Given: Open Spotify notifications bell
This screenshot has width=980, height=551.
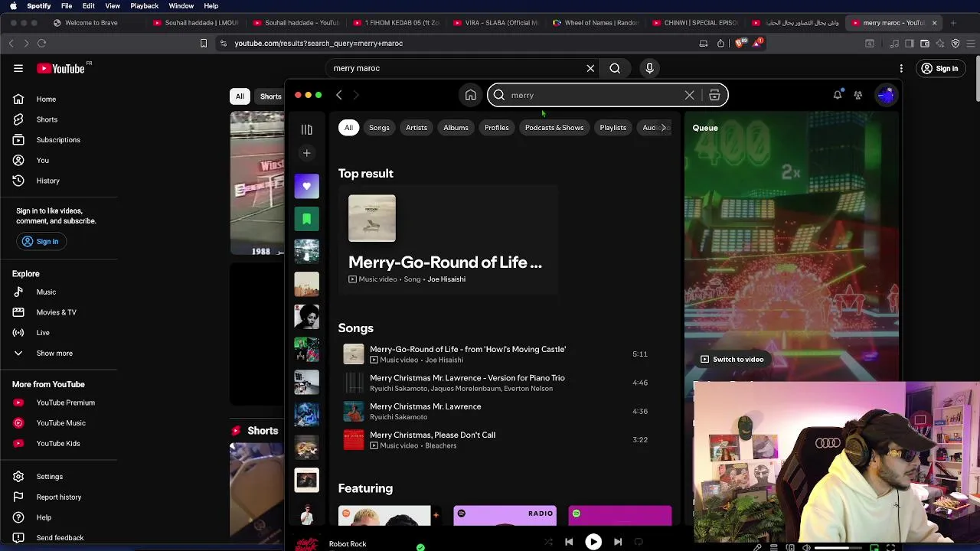Looking at the screenshot, I should coord(838,95).
